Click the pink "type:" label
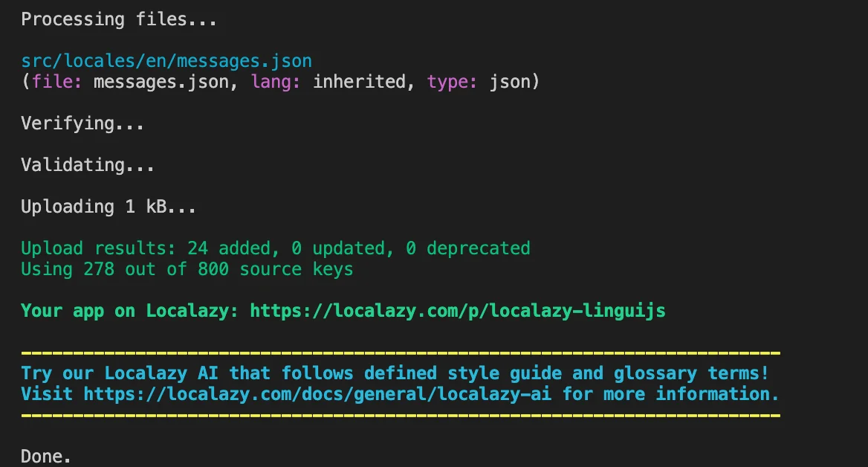Viewport: 868px width, 467px height. 453,81
